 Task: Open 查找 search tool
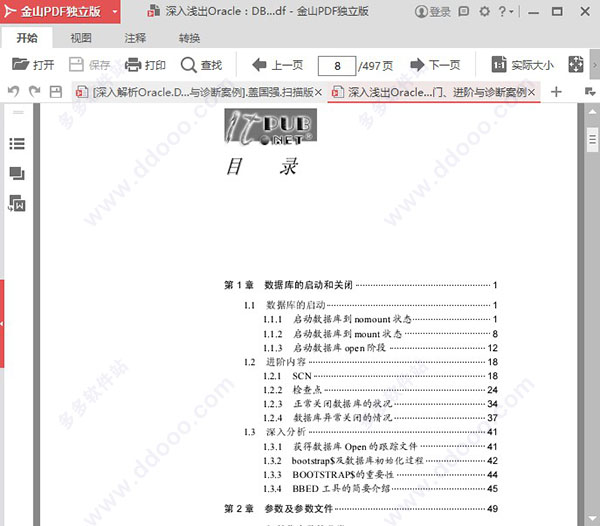point(201,65)
